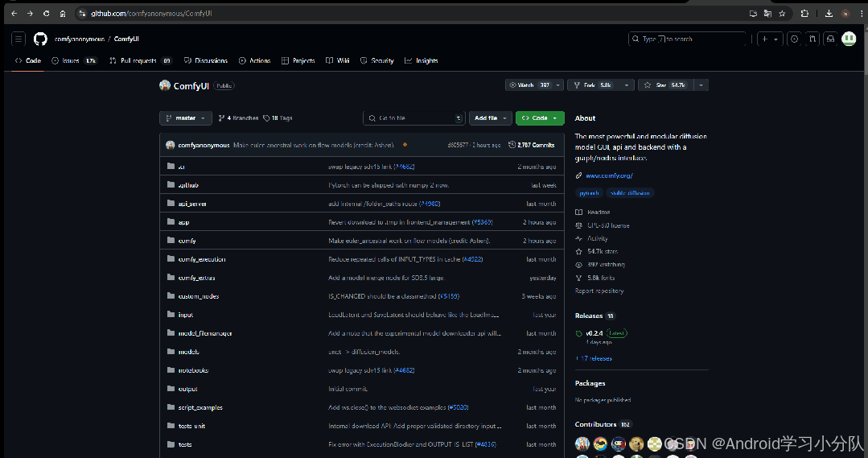Open commit link #4682 for the notebooks folder

[x=404, y=370]
